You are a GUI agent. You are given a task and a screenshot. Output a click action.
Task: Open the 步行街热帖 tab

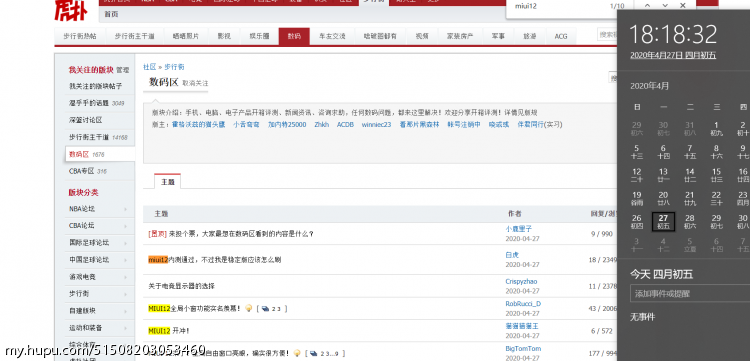click(x=79, y=36)
